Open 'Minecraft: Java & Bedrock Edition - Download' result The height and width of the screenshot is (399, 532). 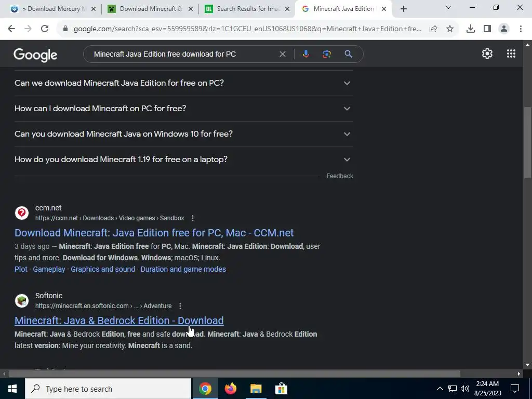tap(119, 321)
